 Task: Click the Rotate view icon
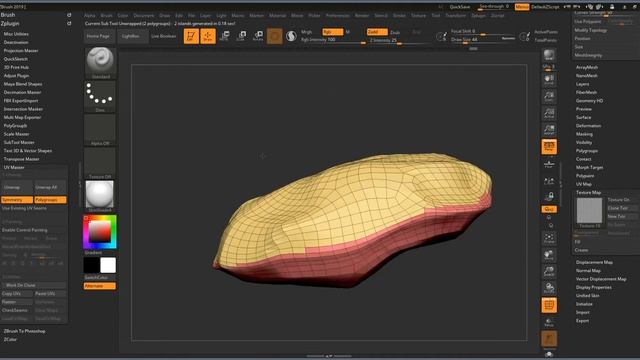[x=549, y=289]
